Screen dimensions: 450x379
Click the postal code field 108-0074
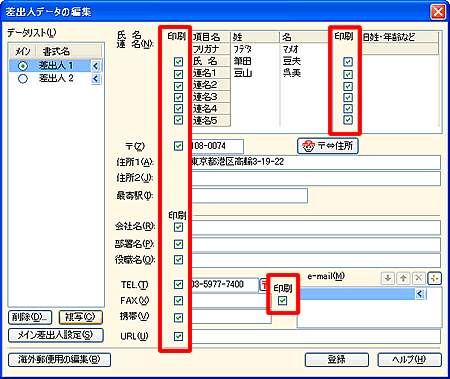pyautogui.click(x=218, y=146)
